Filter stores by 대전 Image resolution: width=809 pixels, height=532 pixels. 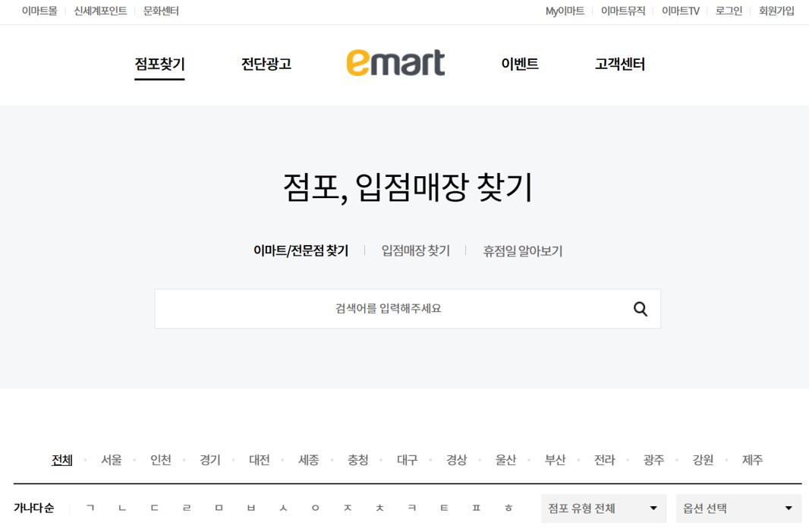pos(259,460)
